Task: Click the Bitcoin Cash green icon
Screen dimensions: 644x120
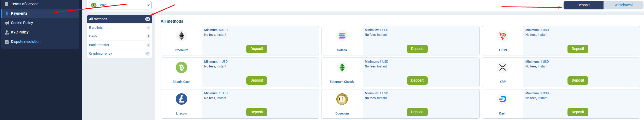Action: [182, 67]
